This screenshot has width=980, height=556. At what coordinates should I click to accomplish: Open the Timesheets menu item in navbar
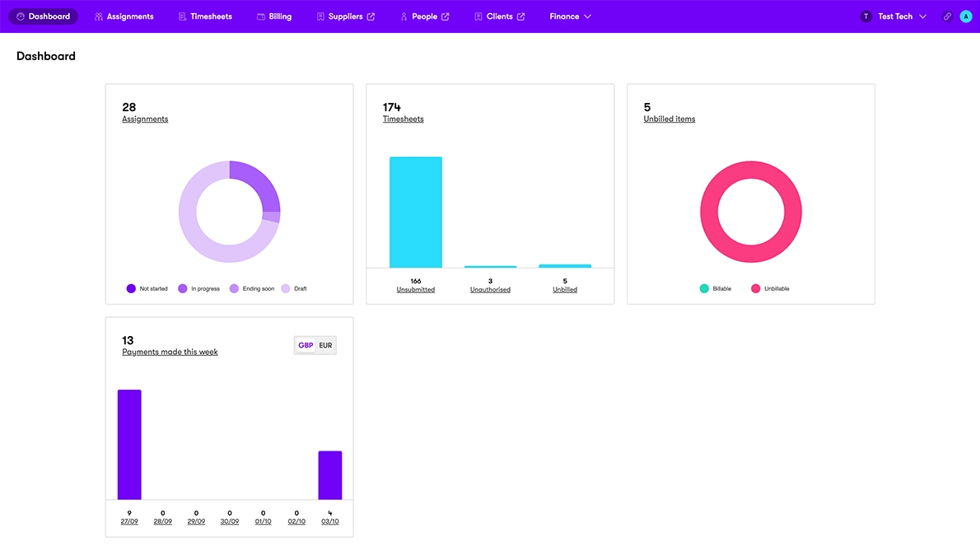pyautogui.click(x=205, y=16)
